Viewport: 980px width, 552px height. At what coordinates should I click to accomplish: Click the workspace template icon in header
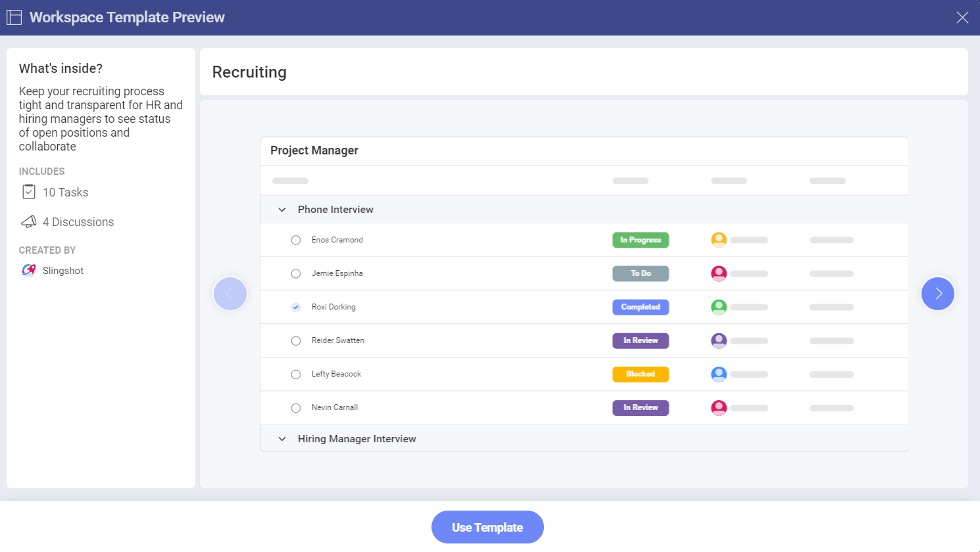click(x=14, y=18)
